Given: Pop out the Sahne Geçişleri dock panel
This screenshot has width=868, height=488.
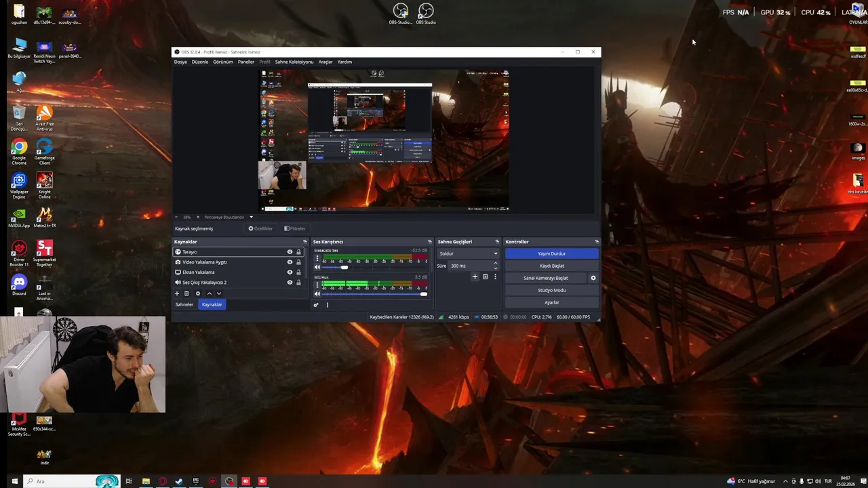Looking at the screenshot, I should point(497,242).
